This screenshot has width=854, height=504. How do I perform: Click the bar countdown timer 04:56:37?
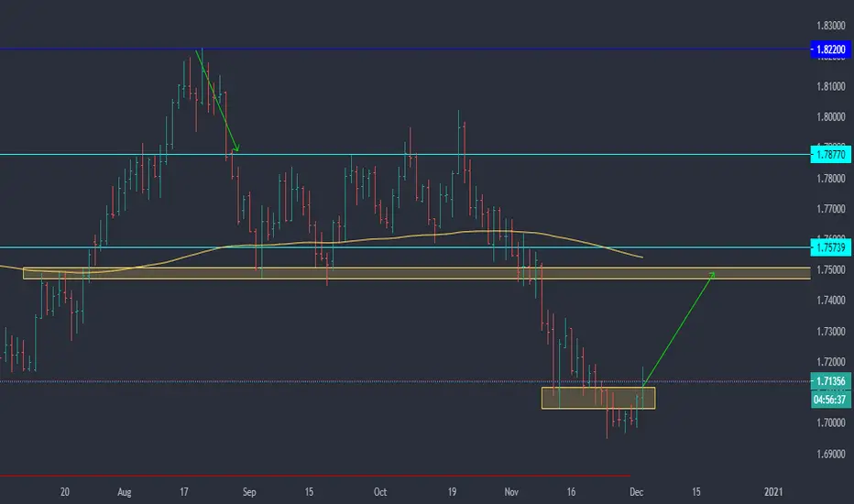pos(830,400)
